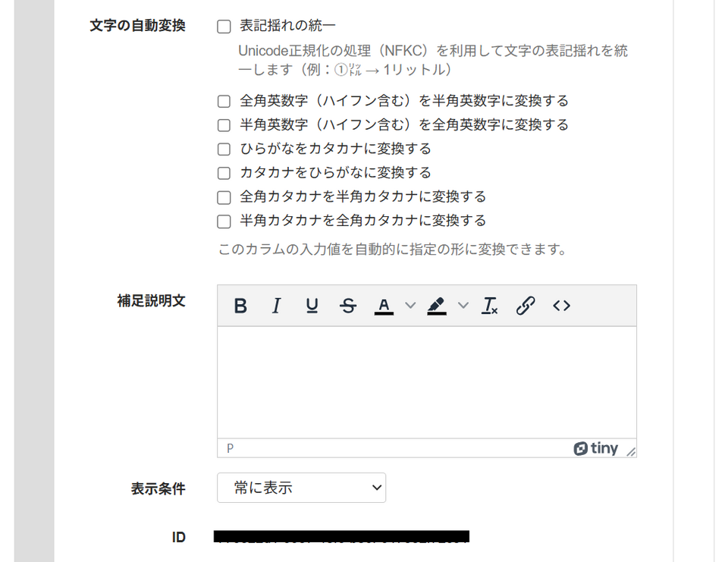
Task: Click the clear formatting icon
Action: [490, 306]
